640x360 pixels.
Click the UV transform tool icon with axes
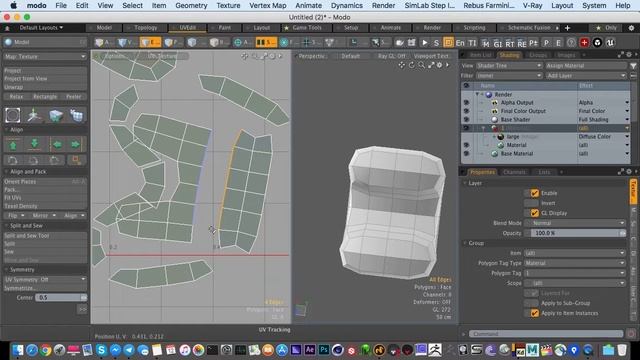34,115
